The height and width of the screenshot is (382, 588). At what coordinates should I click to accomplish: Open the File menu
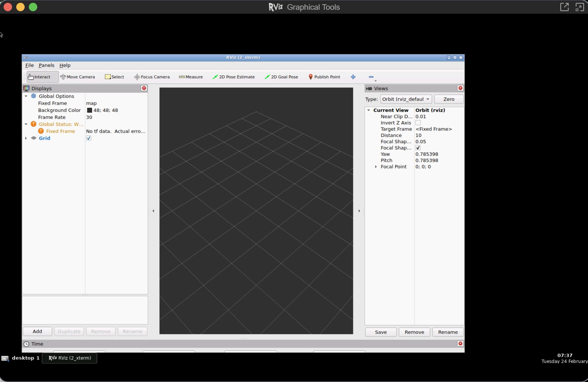click(29, 65)
